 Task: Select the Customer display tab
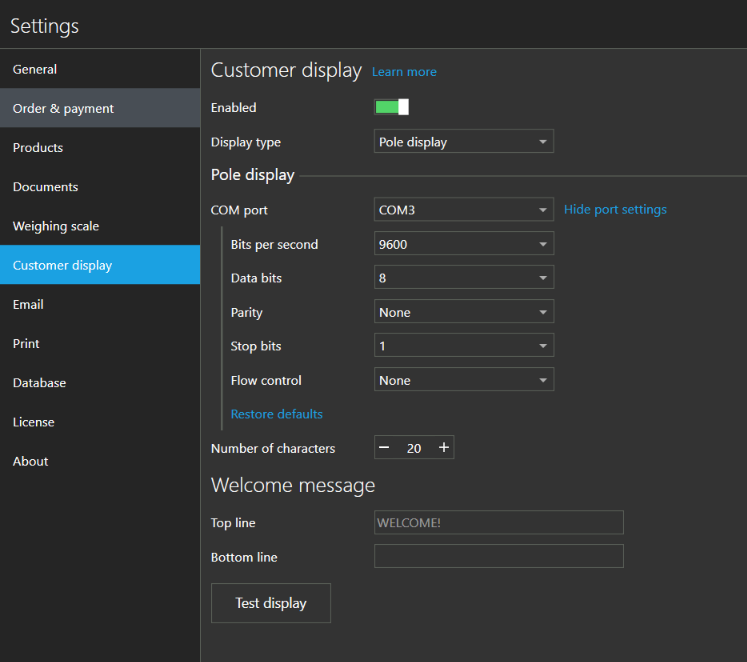click(100, 265)
